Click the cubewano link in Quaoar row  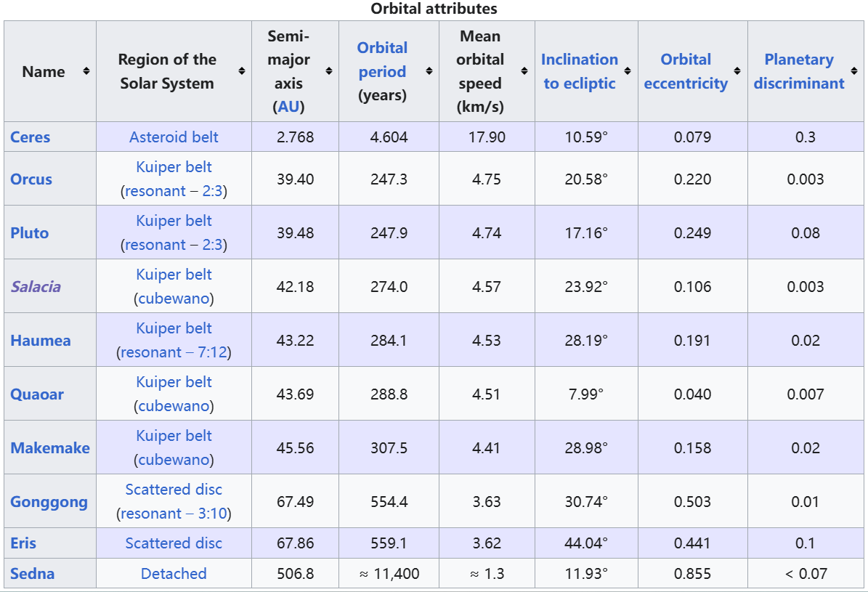[x=174, y=406]
